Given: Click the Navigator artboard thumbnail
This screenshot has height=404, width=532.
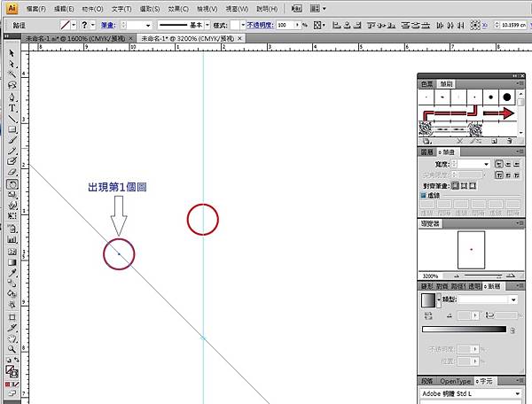Looking at the screenshot, I should coord(472,250).
